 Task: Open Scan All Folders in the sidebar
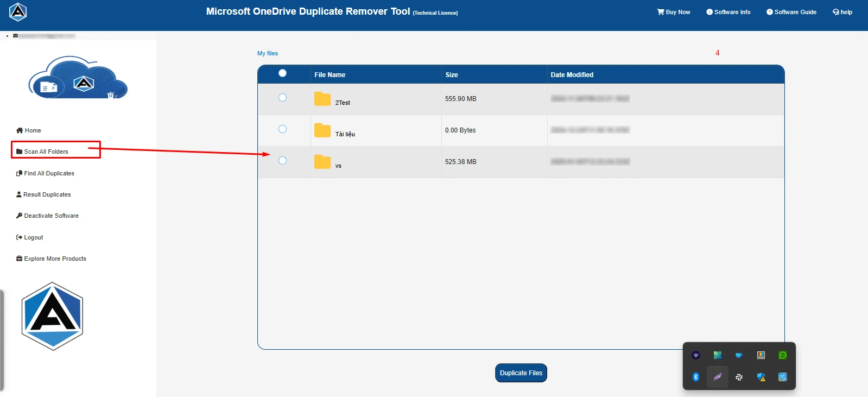(x=42, y=152)
